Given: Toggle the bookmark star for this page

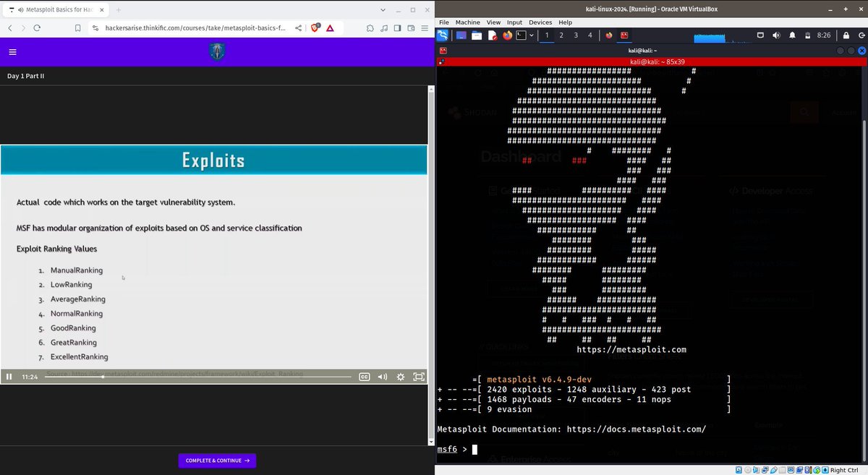Looking at the screenshot, I should [x=77, y=27].
